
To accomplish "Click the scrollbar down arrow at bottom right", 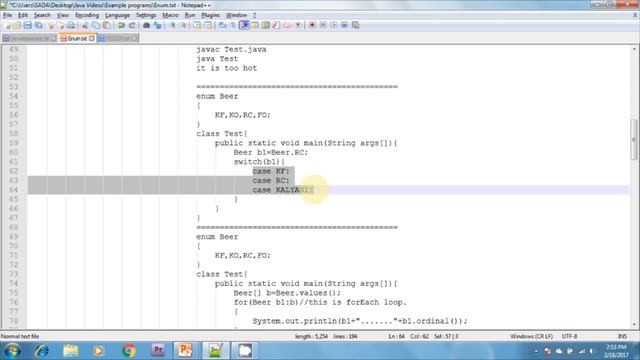I will [635, 324].
